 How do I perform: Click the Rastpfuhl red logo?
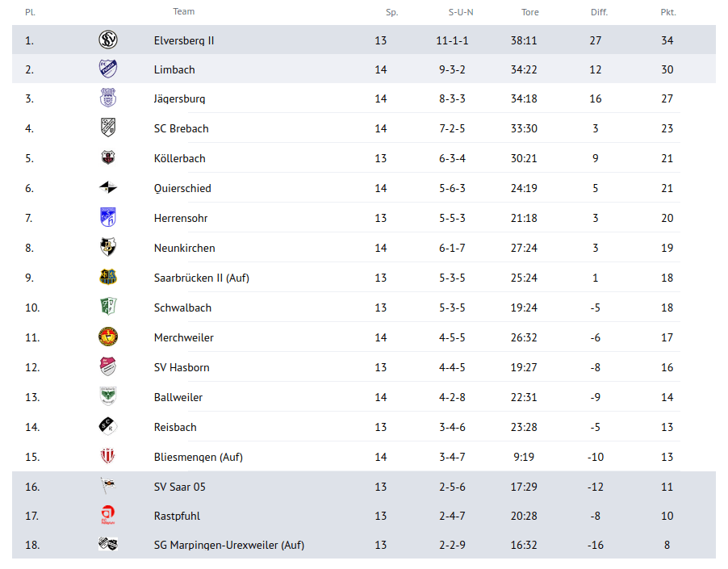(107, 516)
